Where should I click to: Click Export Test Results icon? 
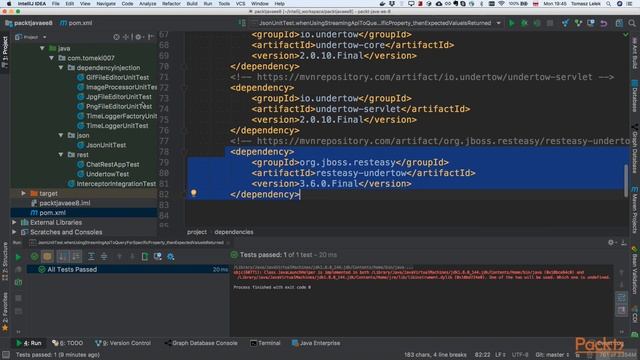click(x=145, y=257)
